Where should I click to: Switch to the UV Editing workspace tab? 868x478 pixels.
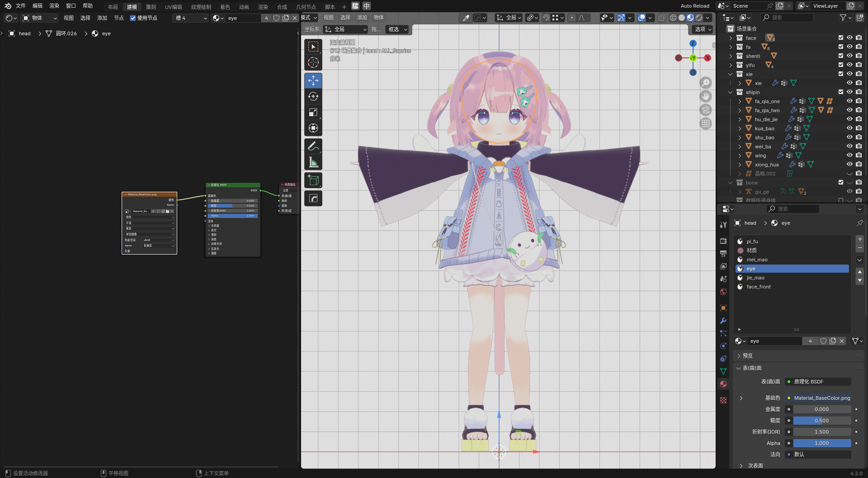(x=173, y=7)
